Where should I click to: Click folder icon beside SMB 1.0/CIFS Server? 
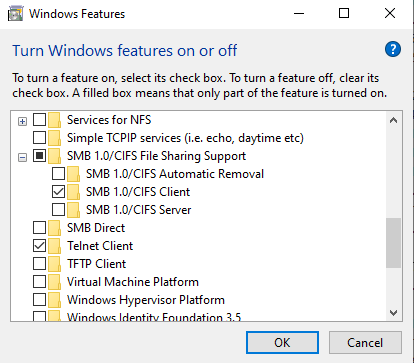[73, 210]
